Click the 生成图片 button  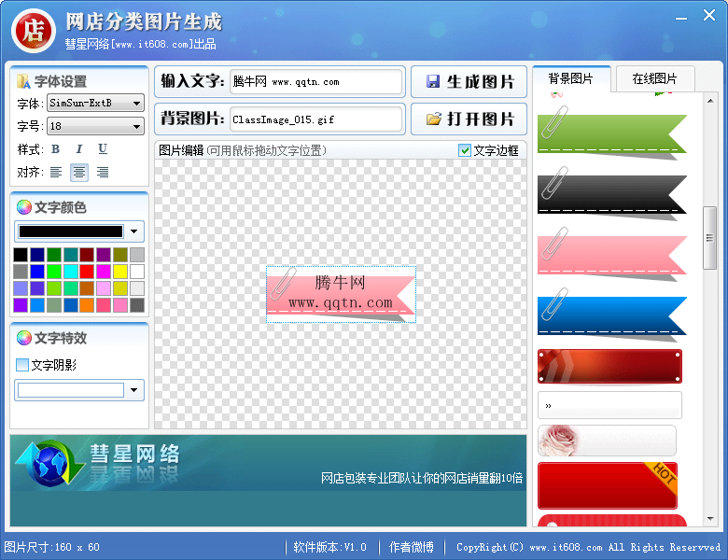[469, 82]
